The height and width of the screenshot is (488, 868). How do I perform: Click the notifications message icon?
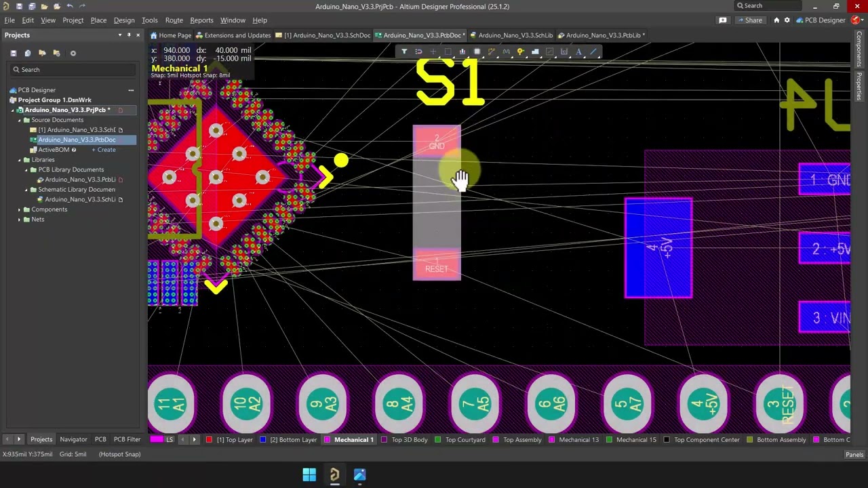pyautogui.click(x=723, y=20)
